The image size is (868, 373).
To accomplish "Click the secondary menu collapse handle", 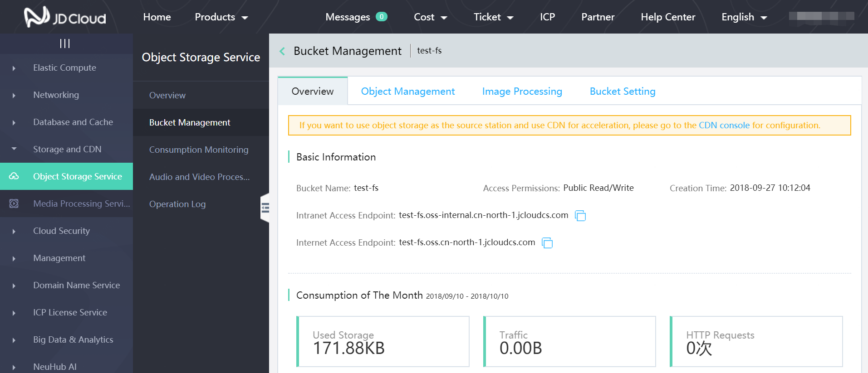I will (265, 208).
